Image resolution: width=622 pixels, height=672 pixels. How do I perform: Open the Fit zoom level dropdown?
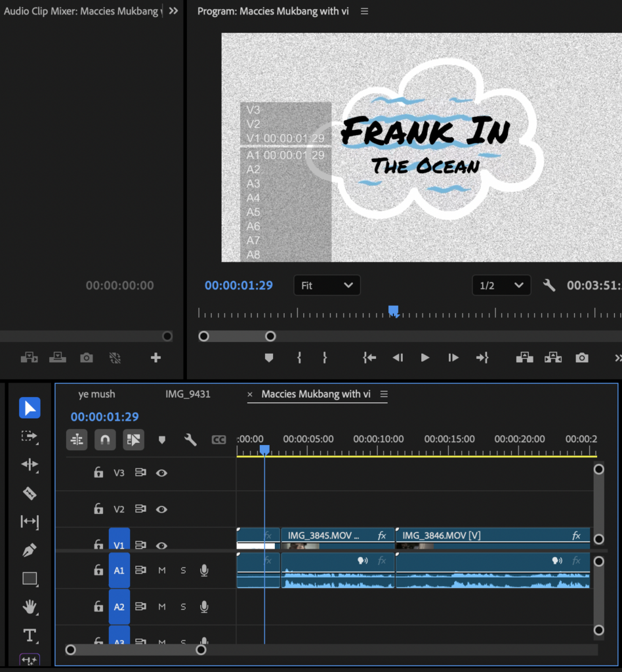click(x=327, y=285)
